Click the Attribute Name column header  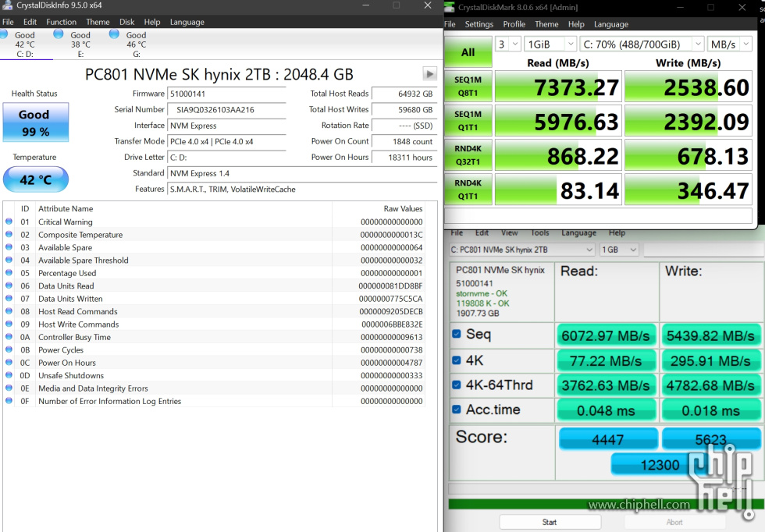66,209
